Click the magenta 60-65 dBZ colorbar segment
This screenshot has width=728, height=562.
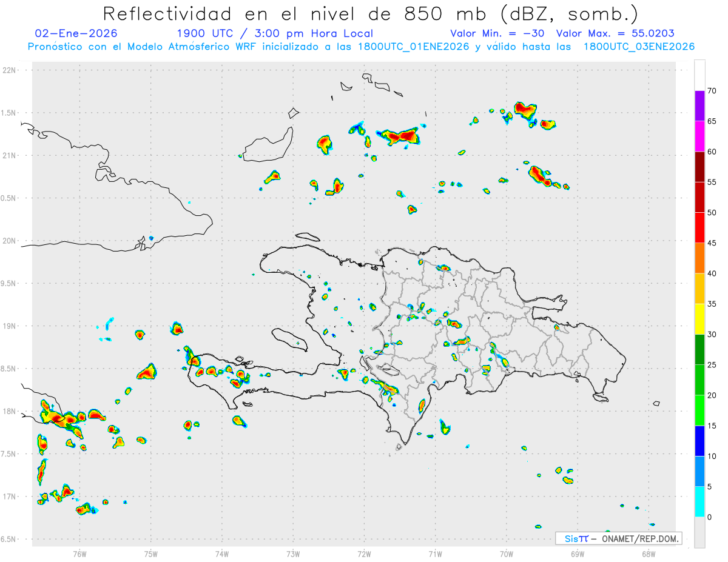699,136
